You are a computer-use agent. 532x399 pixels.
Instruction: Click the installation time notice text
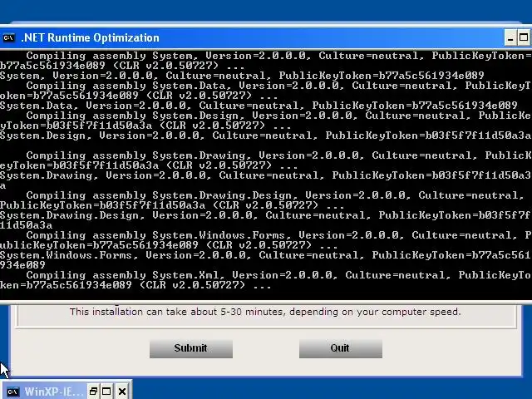[x=265, y=312]
